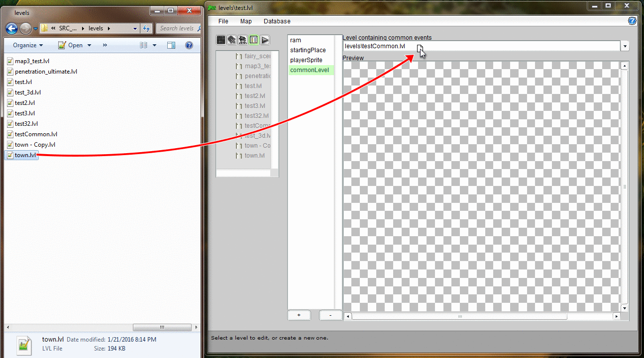Viewport: 644px width, 358px height.
Task: Click the Explorer refresh button
Action: [x=146, y=28]
